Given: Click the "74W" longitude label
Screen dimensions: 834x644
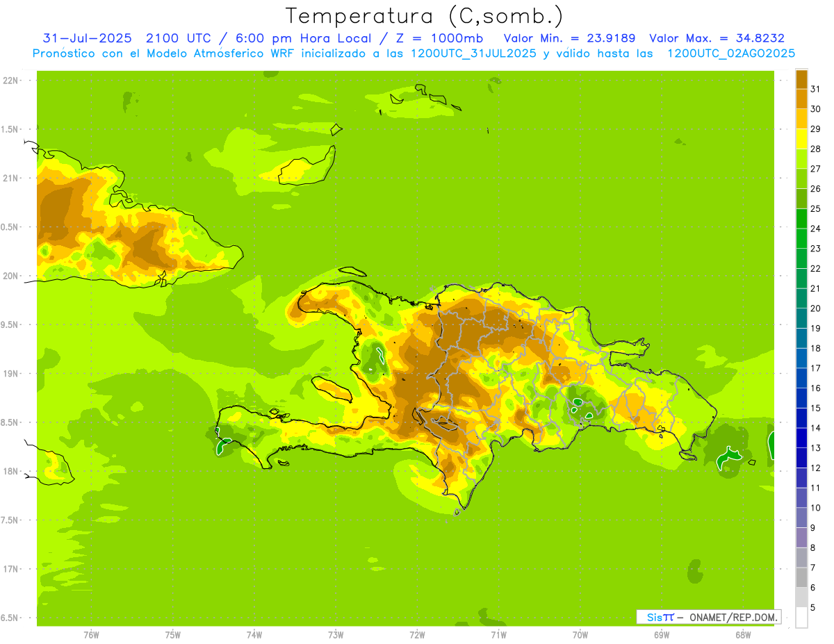Looking at the screenshot, I should pyautogui.click(x=254, y=634).
